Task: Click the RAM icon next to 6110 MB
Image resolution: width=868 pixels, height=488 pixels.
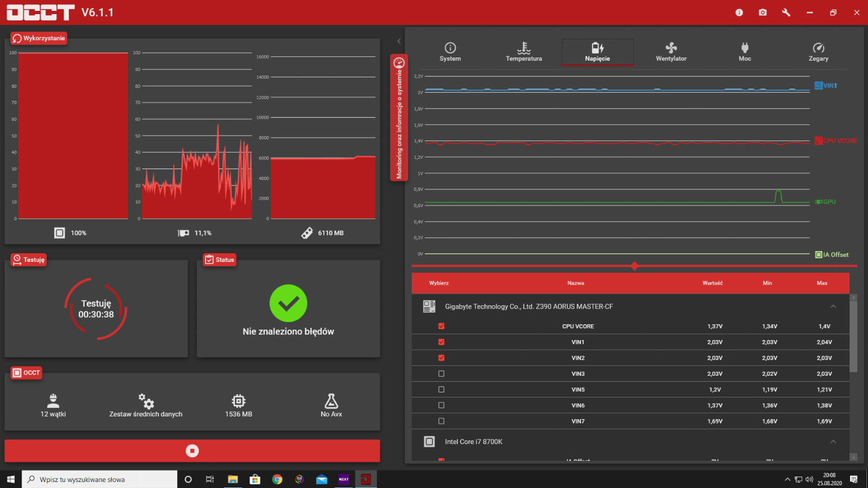Action: (307, 233)
